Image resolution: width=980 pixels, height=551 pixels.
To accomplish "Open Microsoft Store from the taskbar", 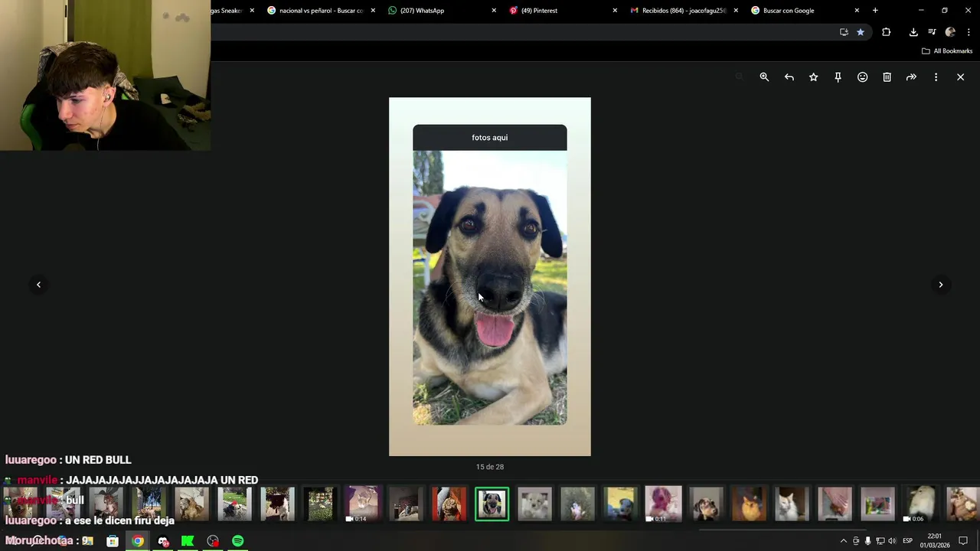I will pyautogui.click(x=113, y=541).
